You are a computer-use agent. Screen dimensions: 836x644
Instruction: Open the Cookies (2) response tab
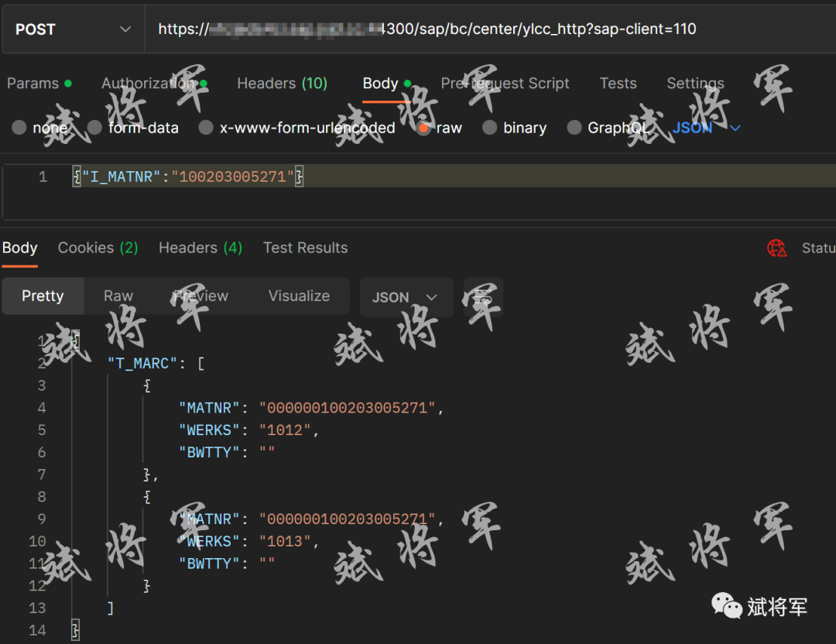click(98, 248)
